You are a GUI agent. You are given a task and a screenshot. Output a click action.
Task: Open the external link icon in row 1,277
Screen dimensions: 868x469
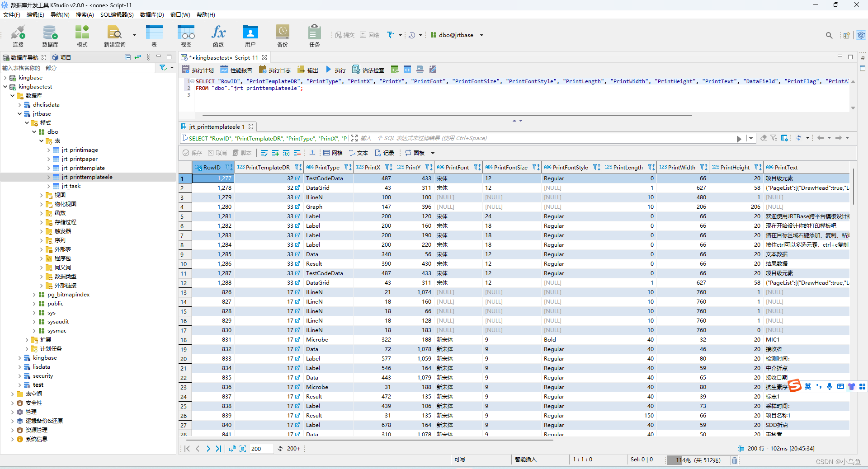click(x=297, y=178)
